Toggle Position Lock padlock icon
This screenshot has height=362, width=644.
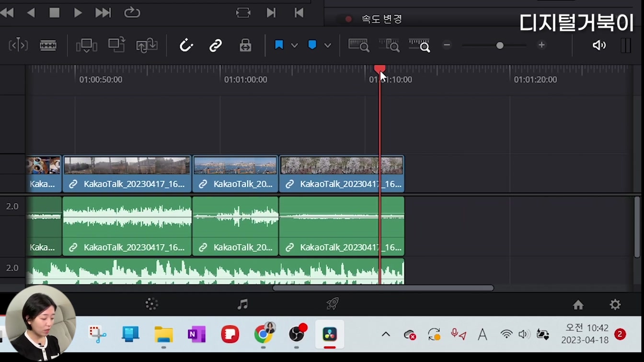click(245, 45)
